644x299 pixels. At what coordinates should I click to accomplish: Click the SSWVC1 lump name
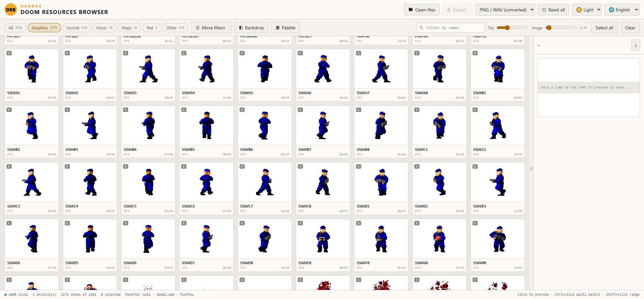click(421, 149)
